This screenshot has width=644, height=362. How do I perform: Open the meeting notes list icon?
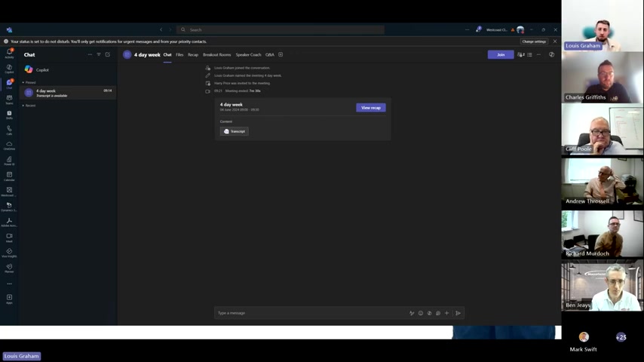(x=530, y=54)
